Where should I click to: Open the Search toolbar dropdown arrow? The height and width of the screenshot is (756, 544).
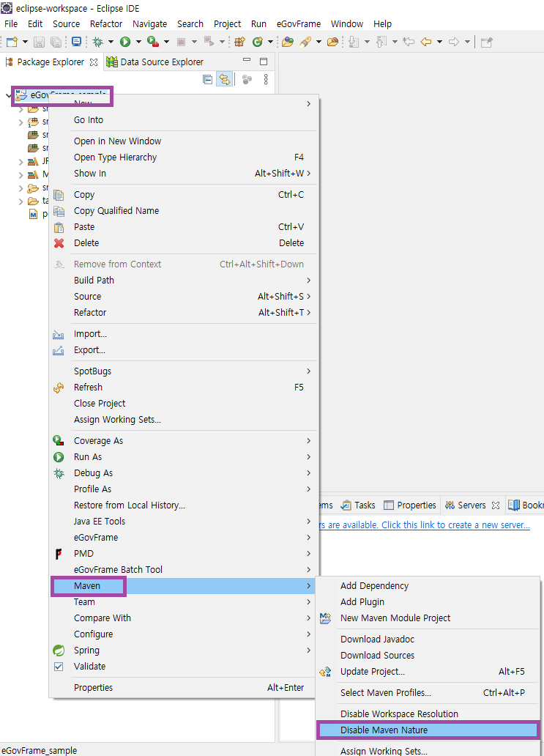coord(318,42)
